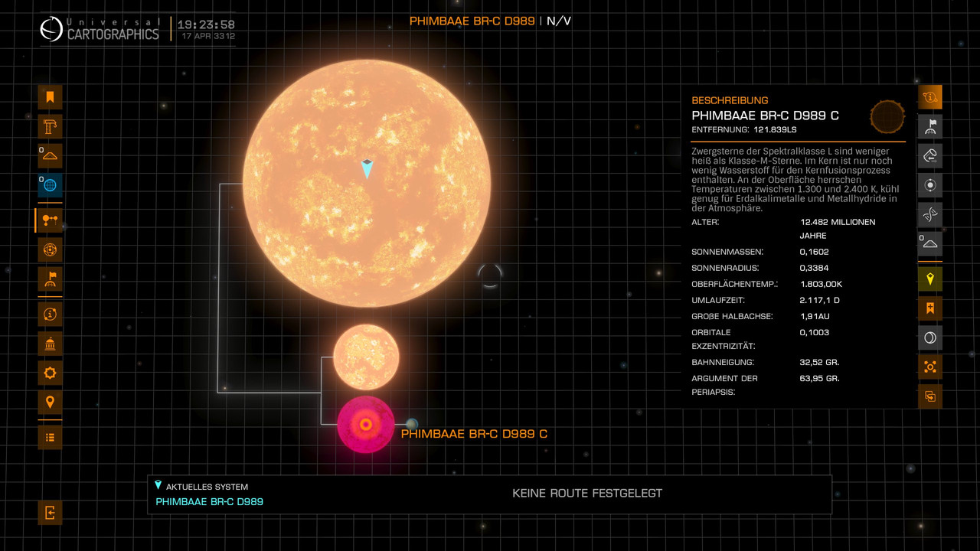Open the orrery view icon
The width and height of the screenshot is (980, 551).
coord(50,249)
